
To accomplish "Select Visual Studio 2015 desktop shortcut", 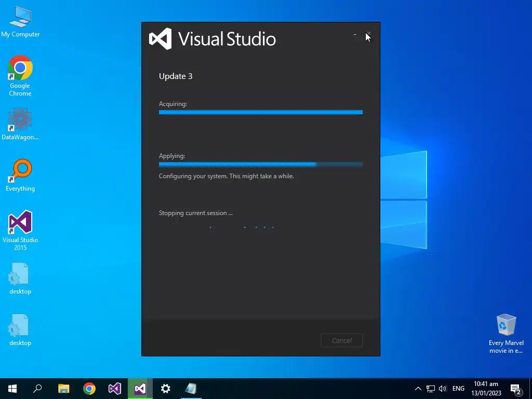I will (x=20, y=230).
